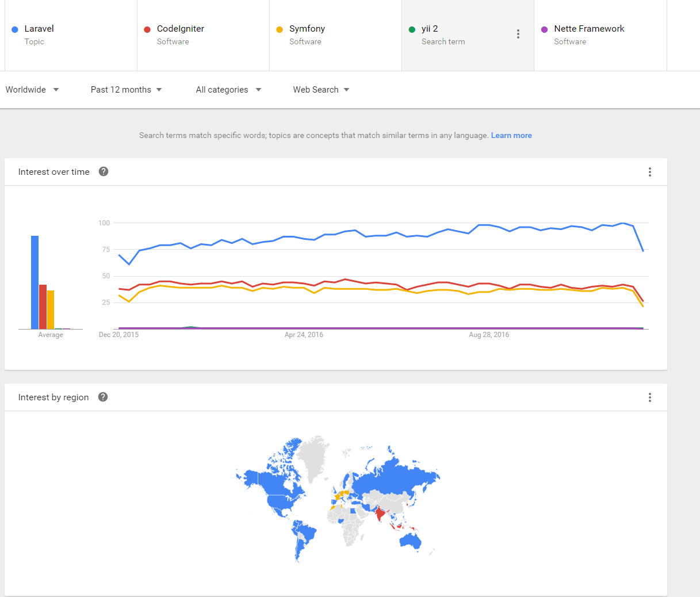Open the All categories dropdown
The width and height of the screenshot is (700, 597).
coord(228,90)
